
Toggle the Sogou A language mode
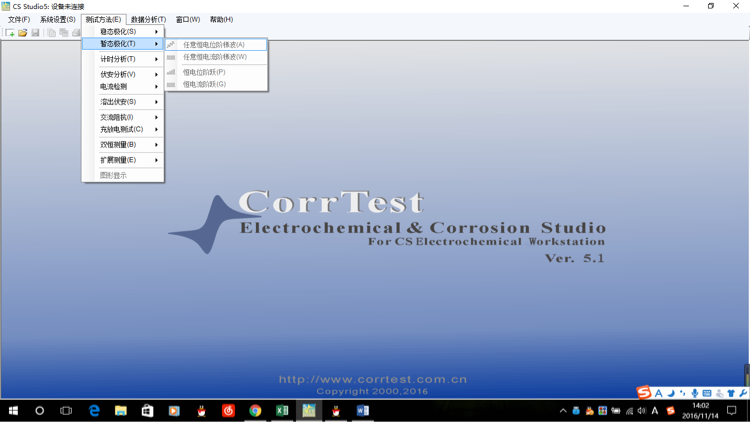point(659,393)
